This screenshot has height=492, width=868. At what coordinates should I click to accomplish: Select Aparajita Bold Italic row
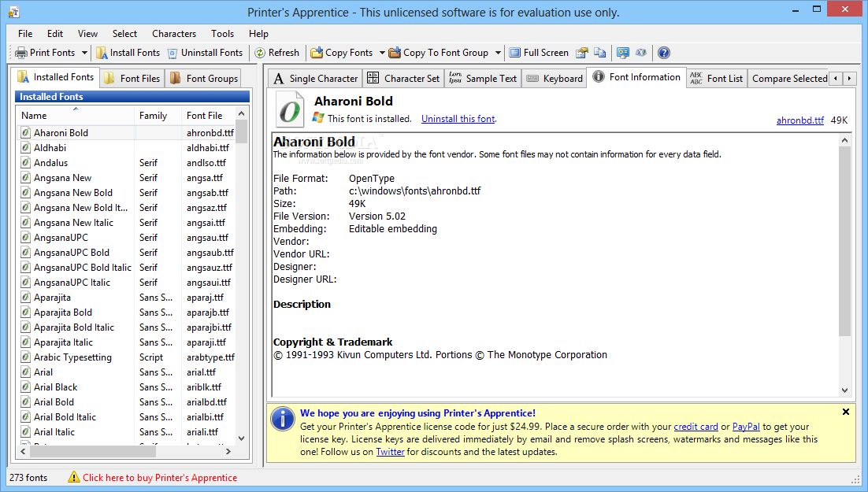pyautogui.click(x=128, y=327)
